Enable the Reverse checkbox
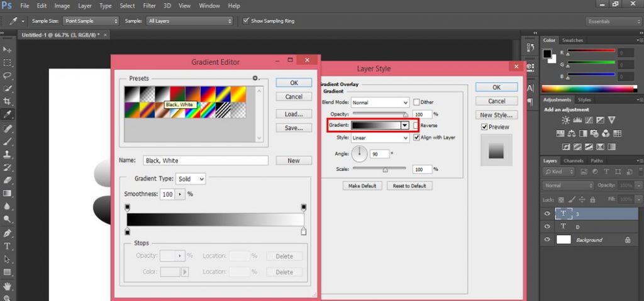644x301 pixels. click(416, 126)
